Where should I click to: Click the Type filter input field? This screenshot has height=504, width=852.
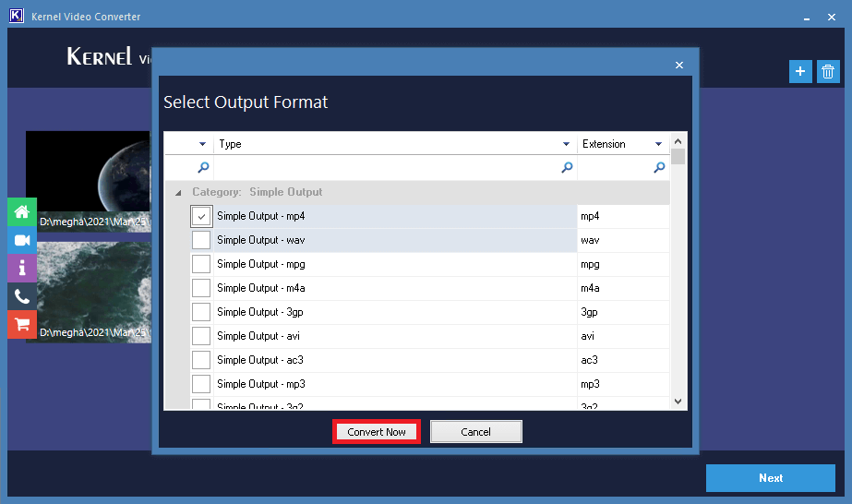click(395, 167)
